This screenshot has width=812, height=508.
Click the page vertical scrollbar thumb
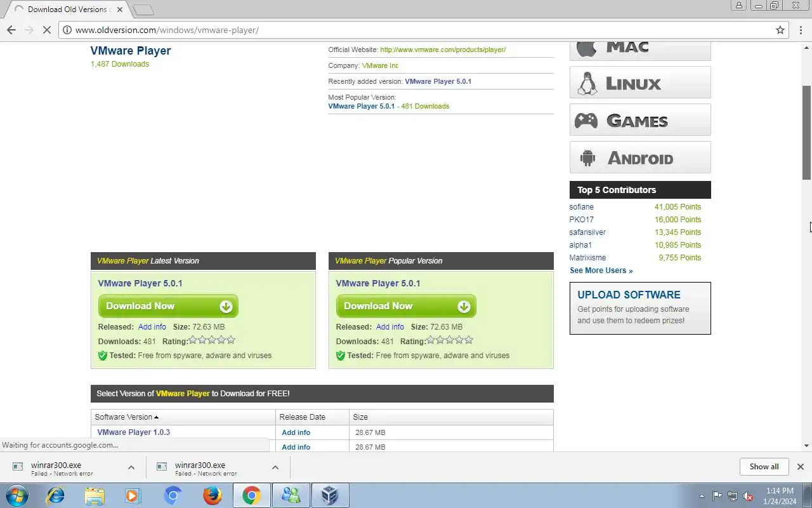point(806,132)
